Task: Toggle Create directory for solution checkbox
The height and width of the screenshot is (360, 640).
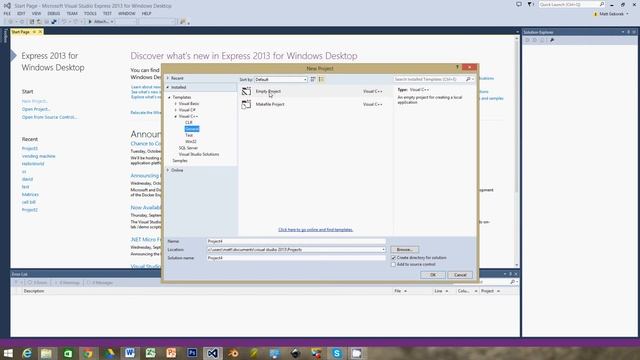Action: tap(393, 258)
